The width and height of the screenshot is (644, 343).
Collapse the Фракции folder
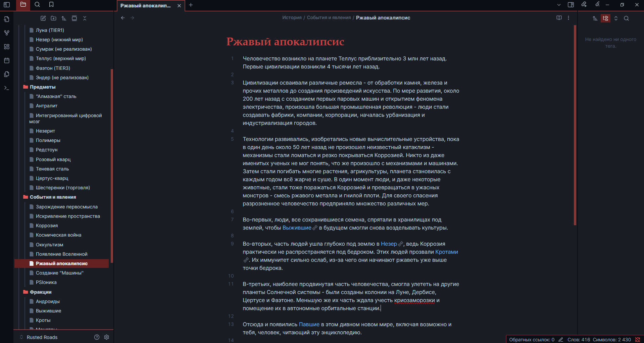[x=41, y=292]
